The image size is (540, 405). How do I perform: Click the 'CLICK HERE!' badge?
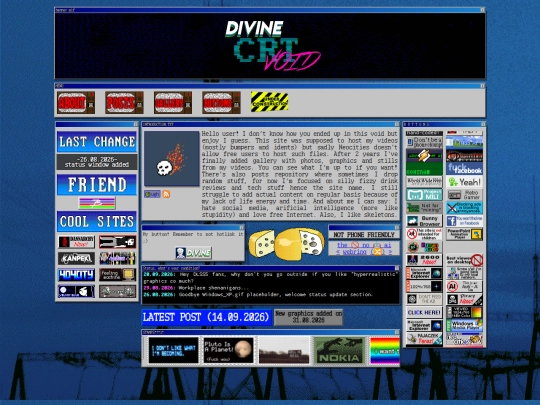pyautogui.click(x=424, y=312)
